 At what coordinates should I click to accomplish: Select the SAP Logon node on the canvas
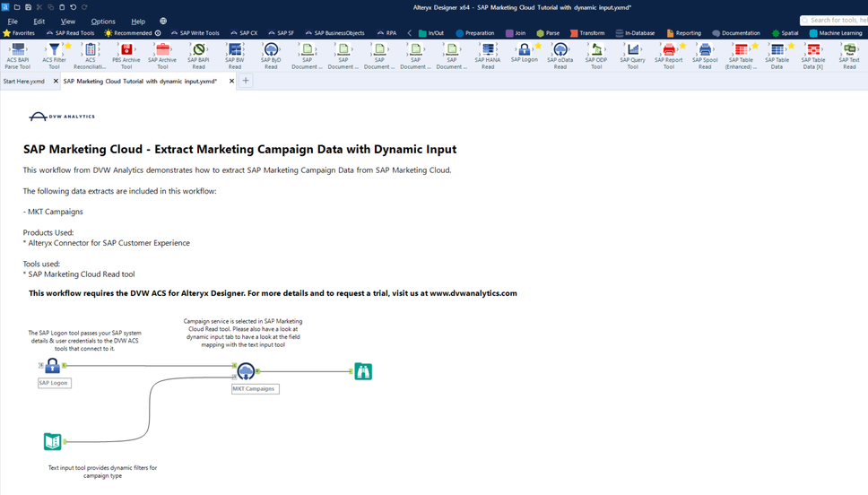coord(53,366)
